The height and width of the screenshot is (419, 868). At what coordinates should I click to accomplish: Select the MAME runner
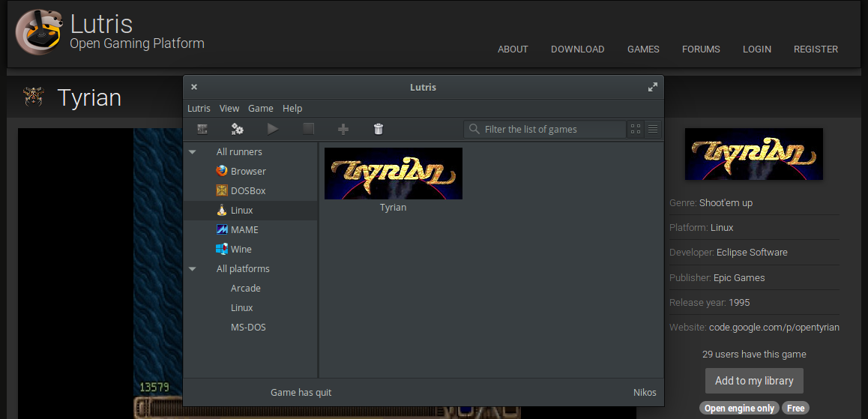coord(250,229)
